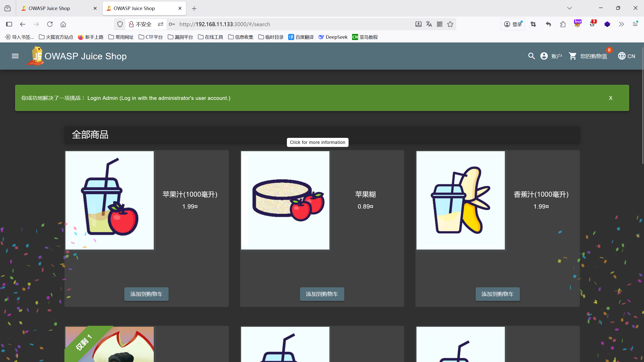Click the magnifier search icon in shop header
The image size is (644, 362).
point(531,56)
